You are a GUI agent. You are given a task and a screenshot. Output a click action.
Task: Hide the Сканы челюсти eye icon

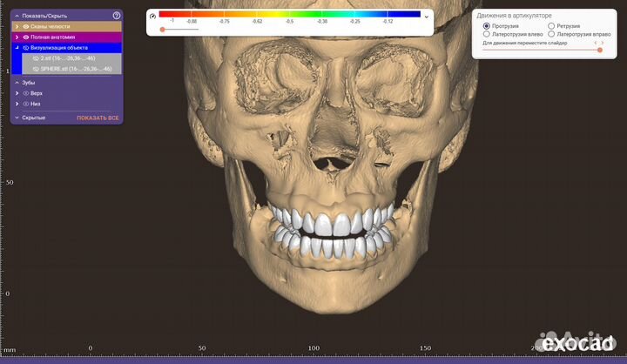pos(26,27)
